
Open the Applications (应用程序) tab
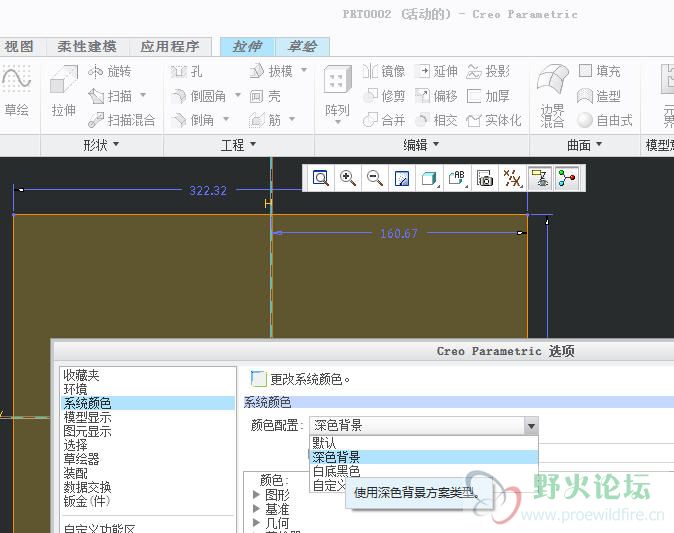[170, 46]
